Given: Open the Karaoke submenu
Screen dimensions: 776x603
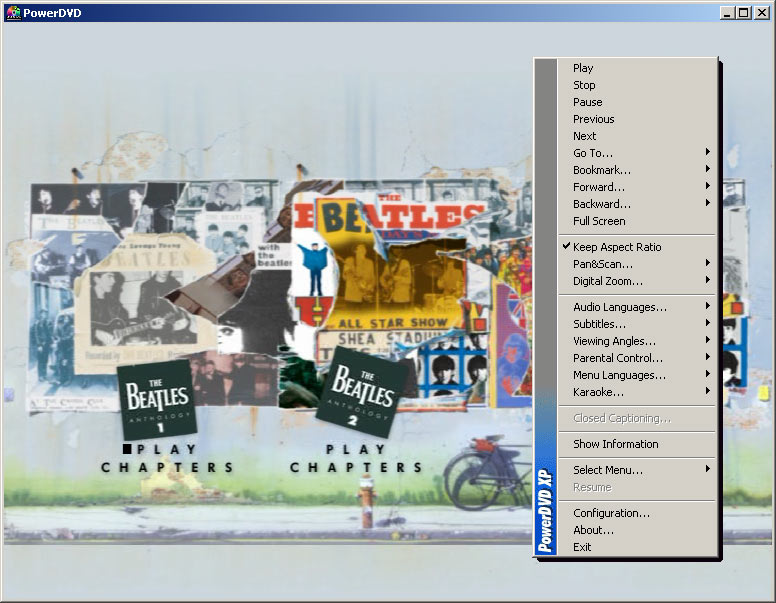Looking at the screenshot, I should pos(637,392).
